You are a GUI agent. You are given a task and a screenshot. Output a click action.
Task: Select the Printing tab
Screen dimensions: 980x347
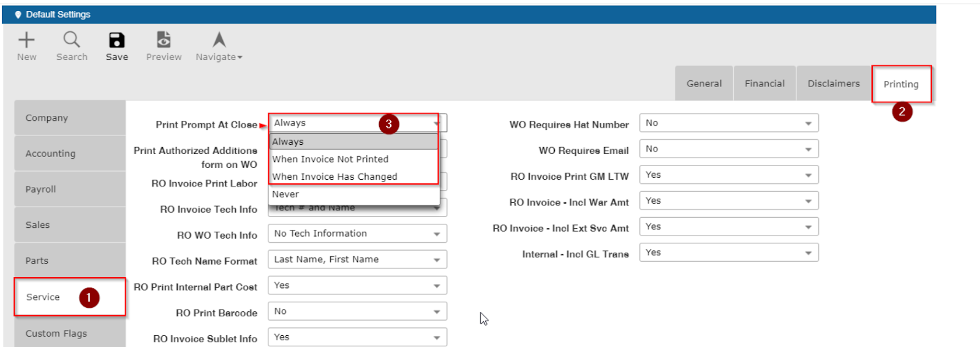click(x=901, y=84)
